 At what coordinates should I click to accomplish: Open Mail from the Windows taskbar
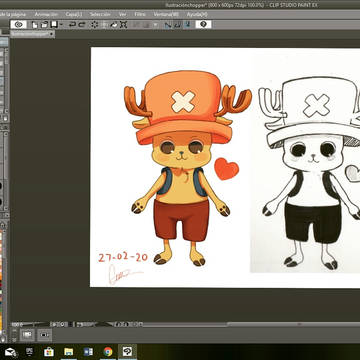(x=11, y=352)
